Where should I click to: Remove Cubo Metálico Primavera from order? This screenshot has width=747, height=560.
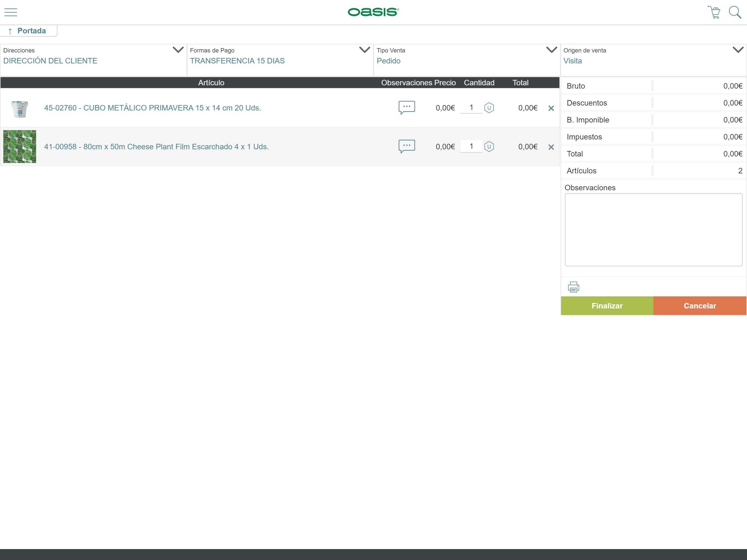[551, 108]
